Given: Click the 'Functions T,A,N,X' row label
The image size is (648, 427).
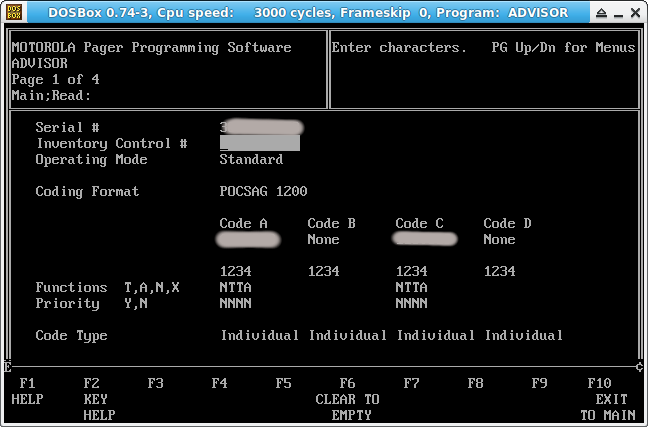Looking at the screenshot, I should tap(107, 287).
